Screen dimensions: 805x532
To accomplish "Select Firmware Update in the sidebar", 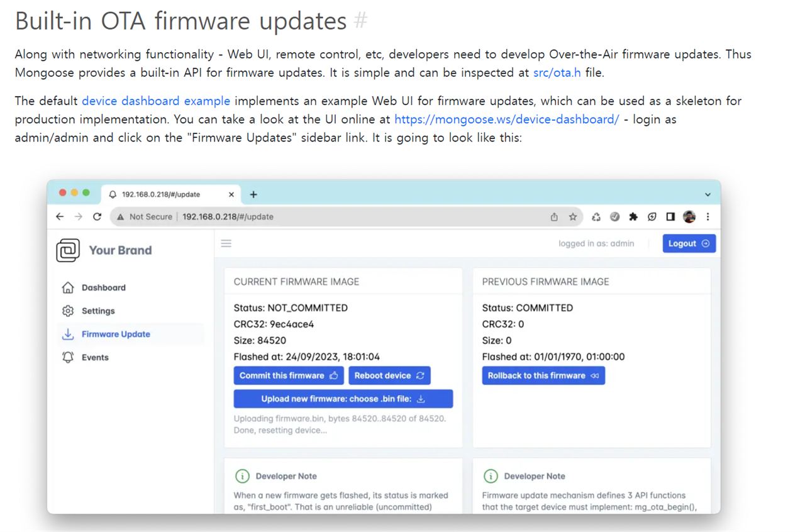I will coord(131,334).
